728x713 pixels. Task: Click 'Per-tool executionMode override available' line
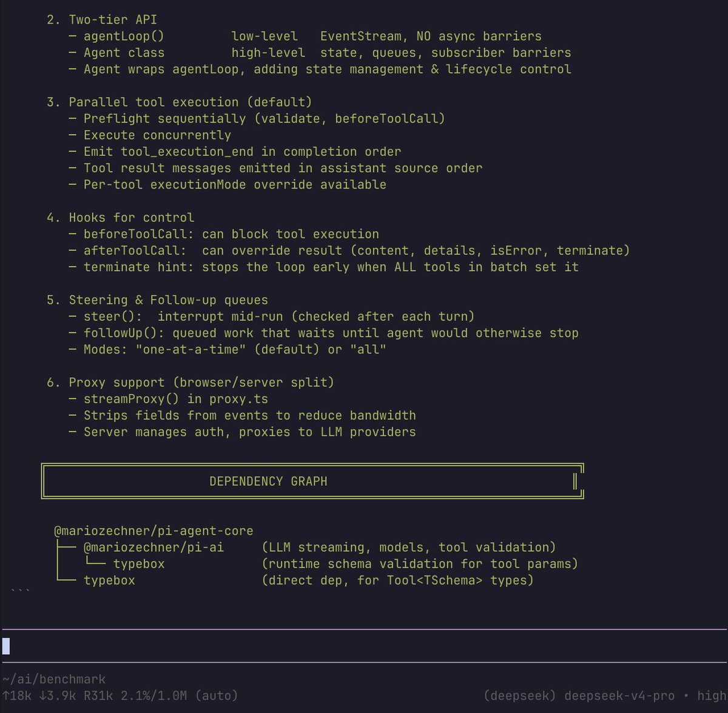[227, 184]
